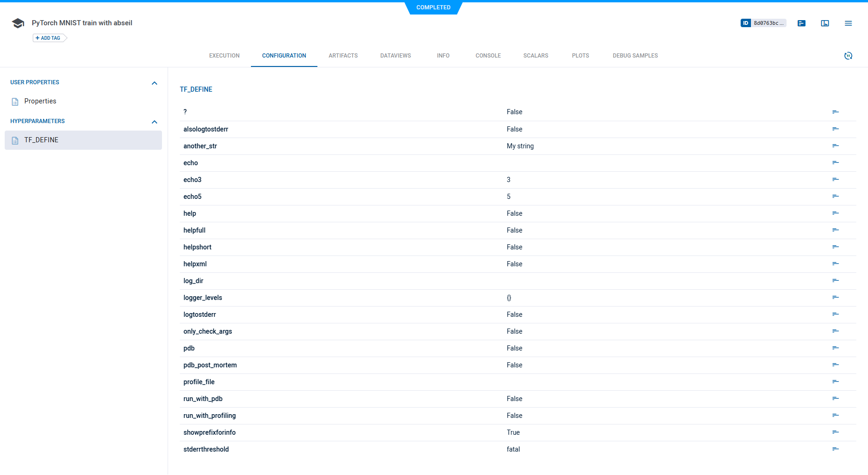Viewport: 868px width, 475px height.
Task: Open the task comment/description icon
Action: 801,23
